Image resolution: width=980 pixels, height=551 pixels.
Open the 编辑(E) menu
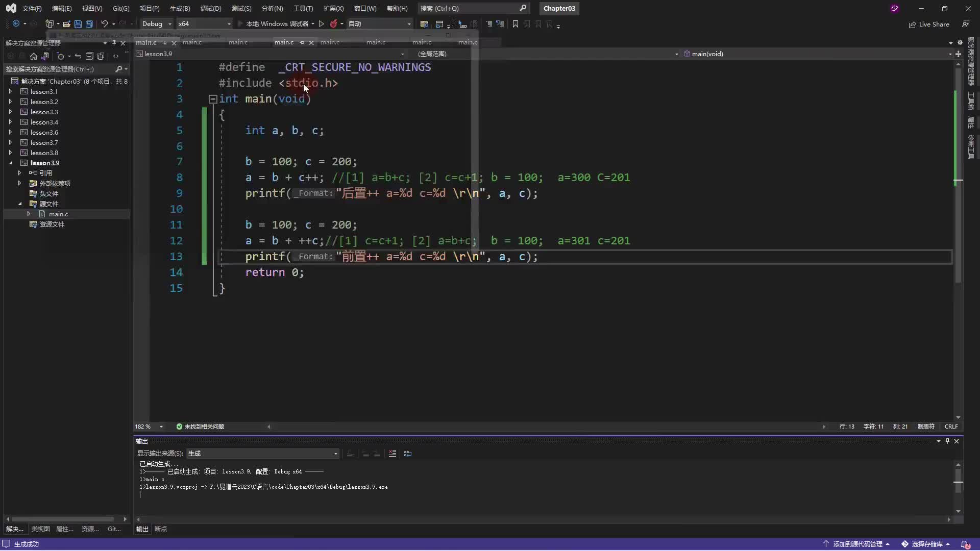point(62,8)
